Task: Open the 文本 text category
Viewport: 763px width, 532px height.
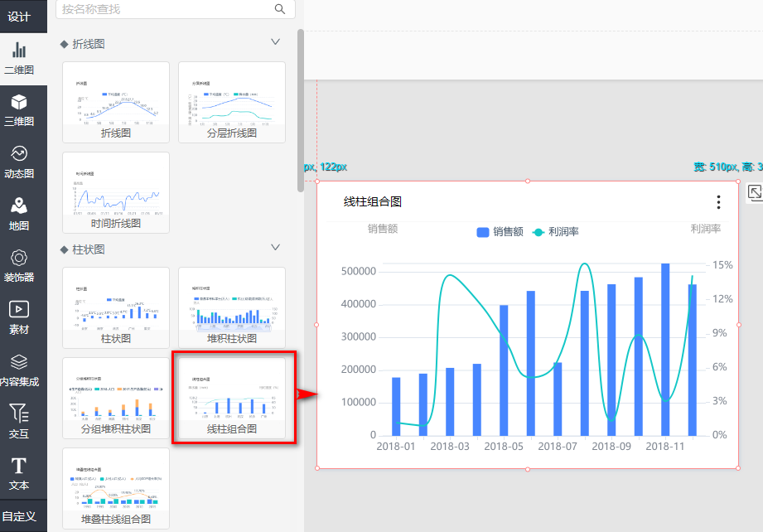Action: click(18, 473)
